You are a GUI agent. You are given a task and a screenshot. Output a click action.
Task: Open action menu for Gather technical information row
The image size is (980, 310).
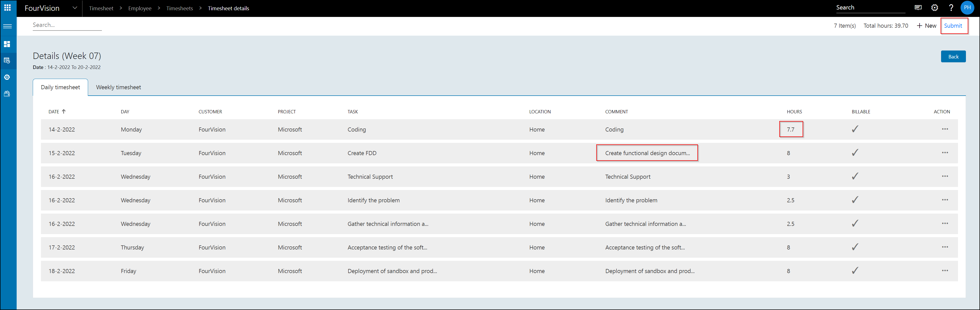[945, 224]
